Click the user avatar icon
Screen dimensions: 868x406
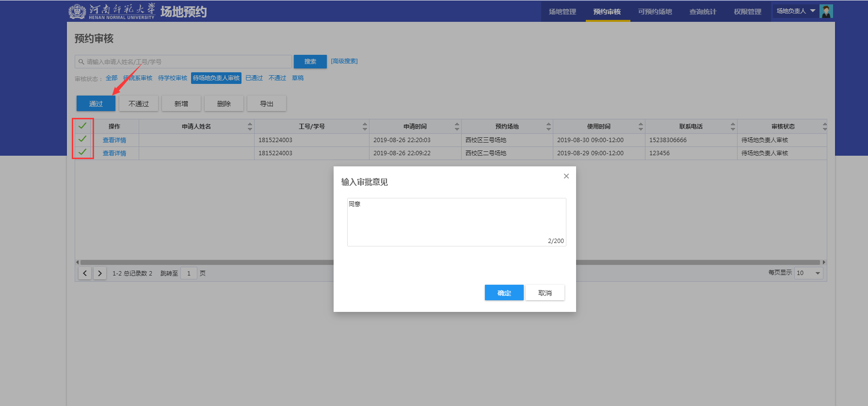pyautogui.click(x=826, y=11)
